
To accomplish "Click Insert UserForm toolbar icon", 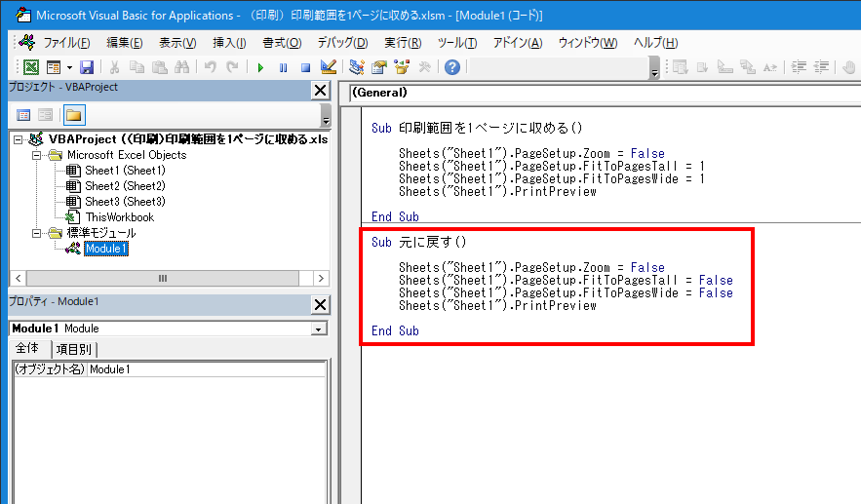I will pyautogui.click(x=54, y=67).
